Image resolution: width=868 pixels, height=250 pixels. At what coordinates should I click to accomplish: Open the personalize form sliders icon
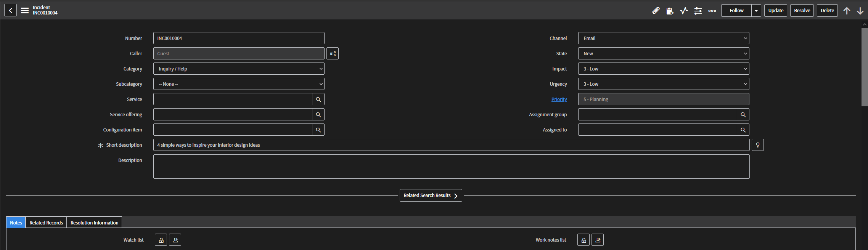click(x=698, y=11)
